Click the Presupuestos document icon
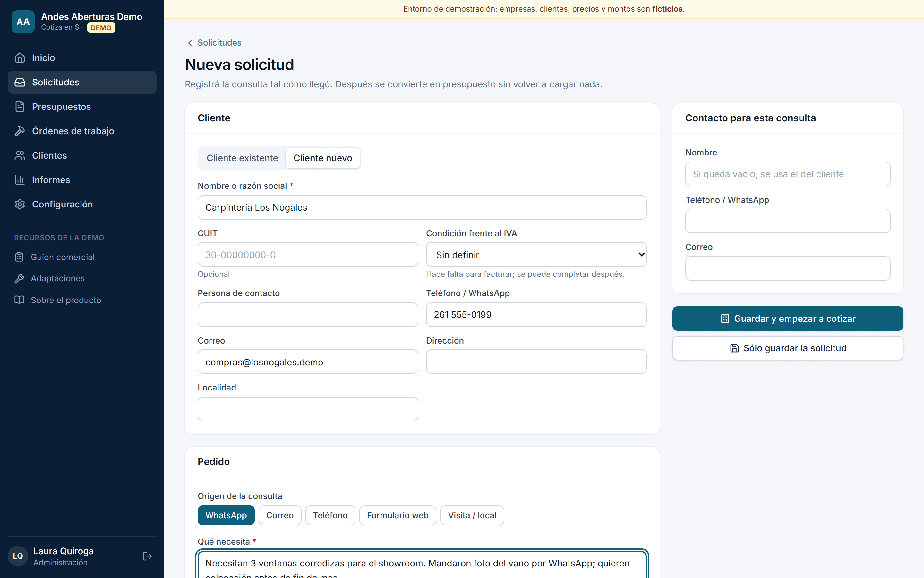 (20, 107)
